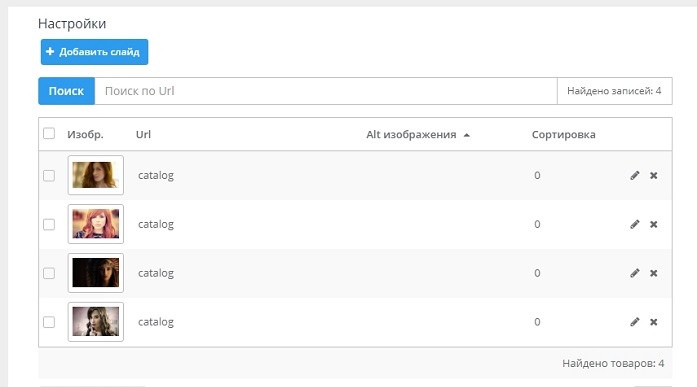The image size is (697, 387).
Task: Click the Добавить слайд button
Action: pyautogui.click(x=94, y=52)
